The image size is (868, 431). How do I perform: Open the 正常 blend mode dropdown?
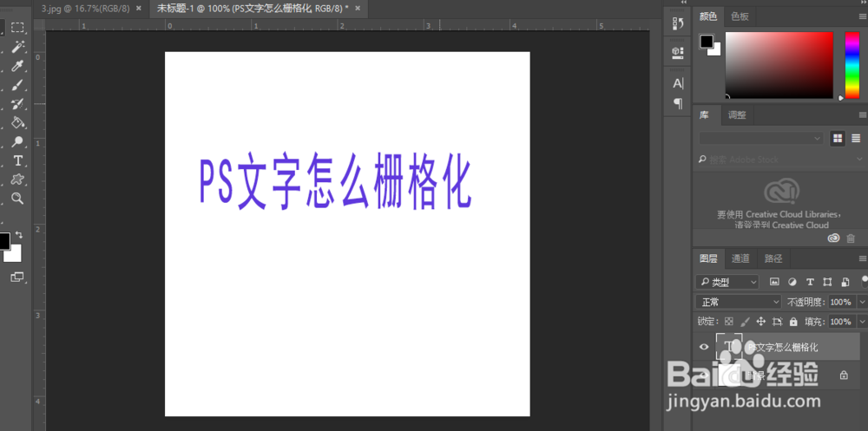click(x=739, y=302)
